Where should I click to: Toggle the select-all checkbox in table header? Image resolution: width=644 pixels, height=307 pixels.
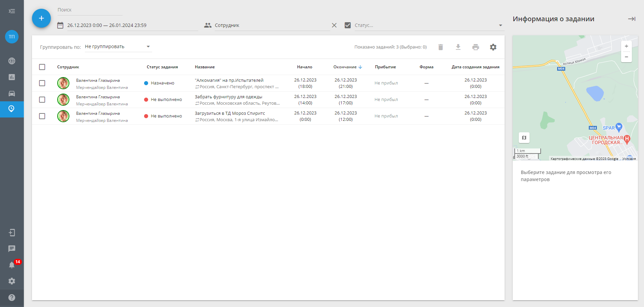point(42,67)
